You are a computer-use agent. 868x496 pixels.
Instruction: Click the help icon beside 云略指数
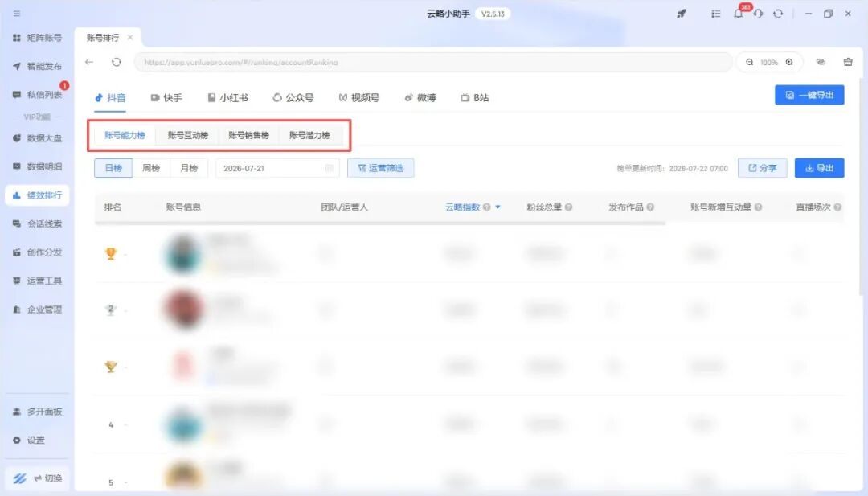486,207
